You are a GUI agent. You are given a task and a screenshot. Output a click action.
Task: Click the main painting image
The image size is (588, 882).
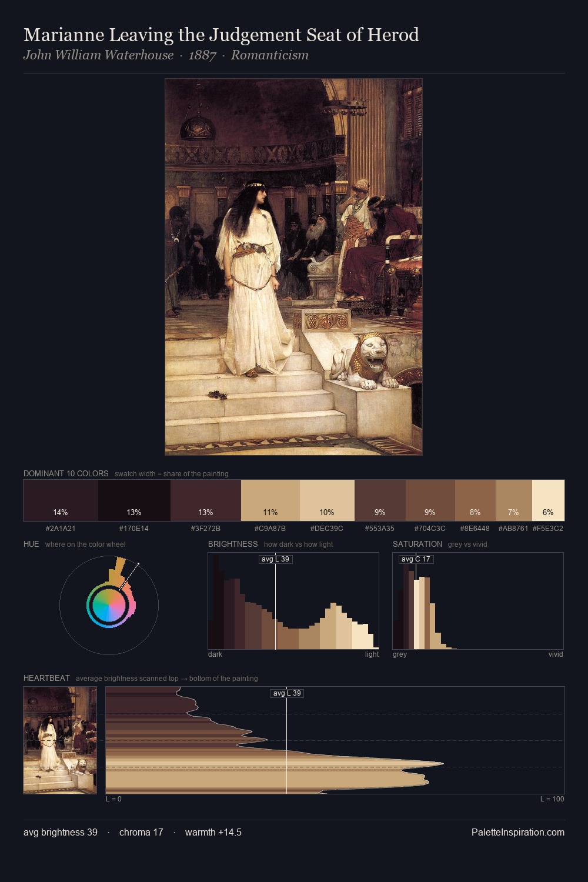(293, 267)
